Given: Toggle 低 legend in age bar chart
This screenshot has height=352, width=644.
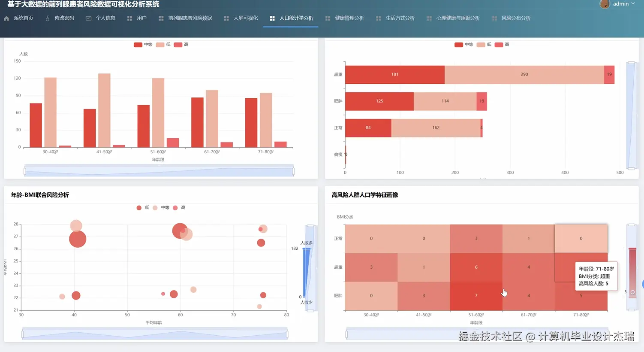Looking at the screenshot, I should tap(163, 45).
